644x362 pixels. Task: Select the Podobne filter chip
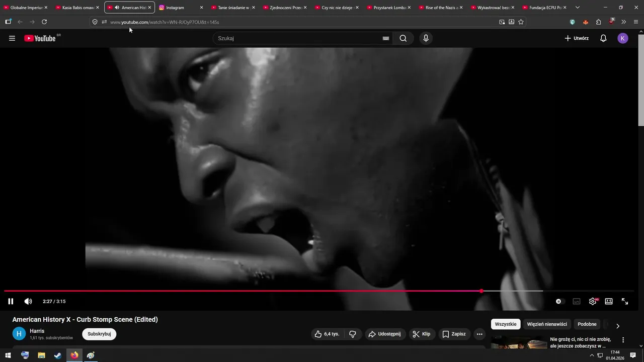click(x=587, y=324)
